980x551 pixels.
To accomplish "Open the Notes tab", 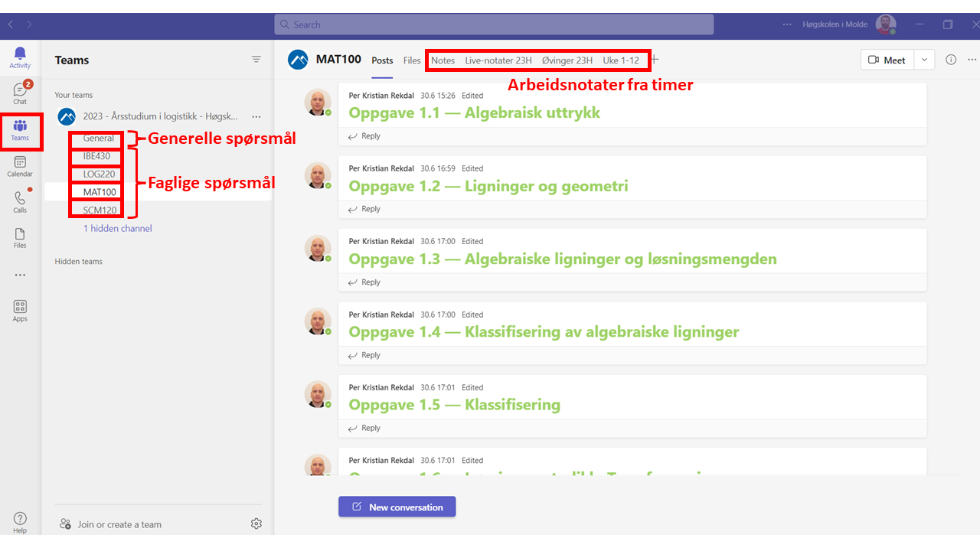I will (443, 60).
